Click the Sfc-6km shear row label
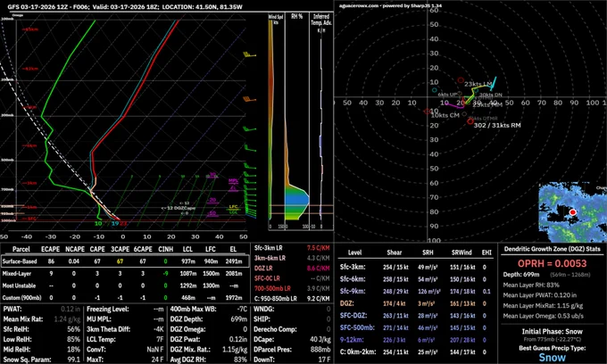 pyautogui.click(x=353, y=279)
